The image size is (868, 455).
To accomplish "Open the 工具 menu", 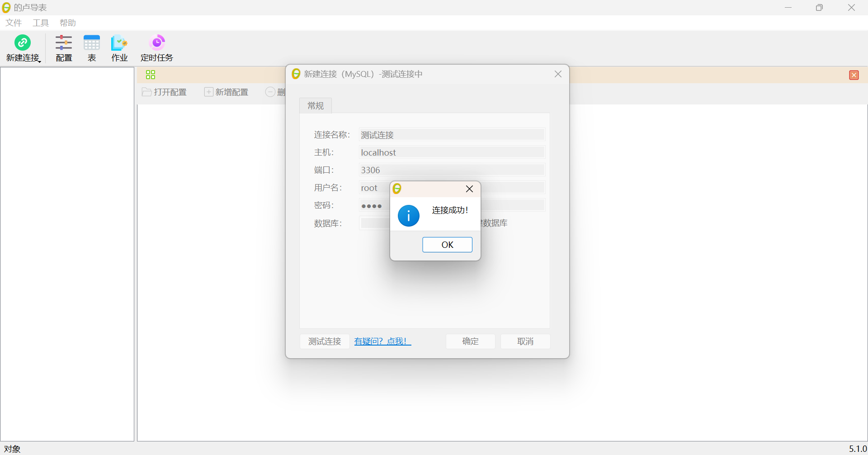I will click(x=41, y=23).
